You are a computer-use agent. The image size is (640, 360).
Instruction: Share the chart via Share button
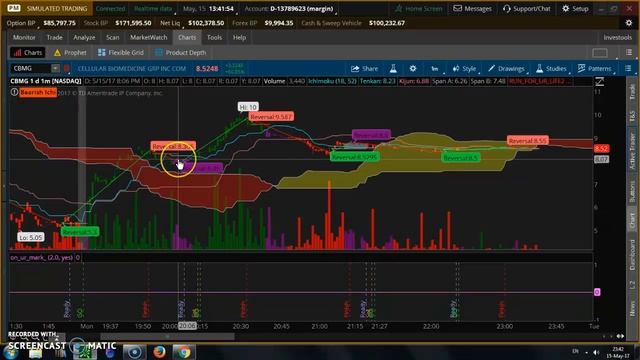coord(364,69)
